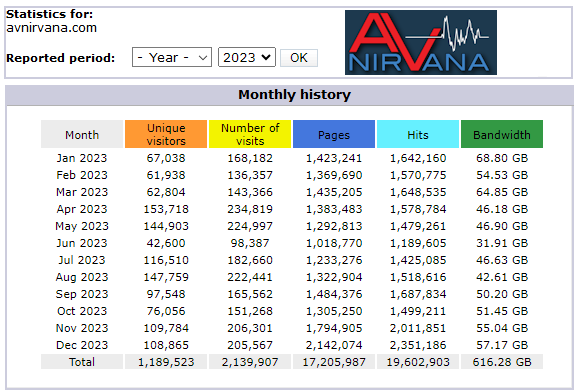Viewport: 576px width, 392px height.
Task: Click the Apr 2023 month entry
Action: (x=82, y=209)
